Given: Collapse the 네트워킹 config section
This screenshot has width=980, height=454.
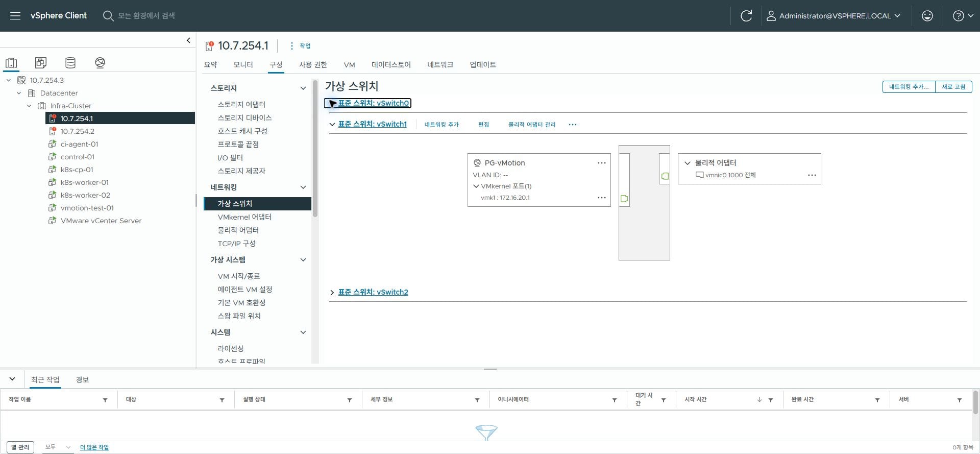Looking at the screenshot, I should 303,187.
